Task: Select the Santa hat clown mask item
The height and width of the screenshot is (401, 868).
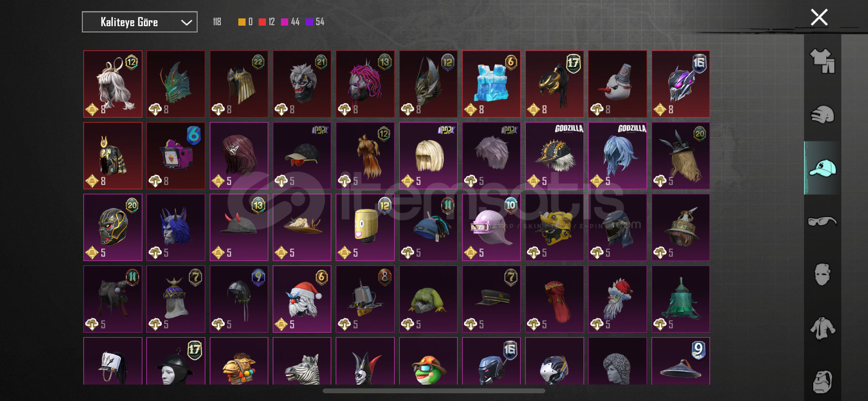Action: pyautogui.click(x=302, y=299)
